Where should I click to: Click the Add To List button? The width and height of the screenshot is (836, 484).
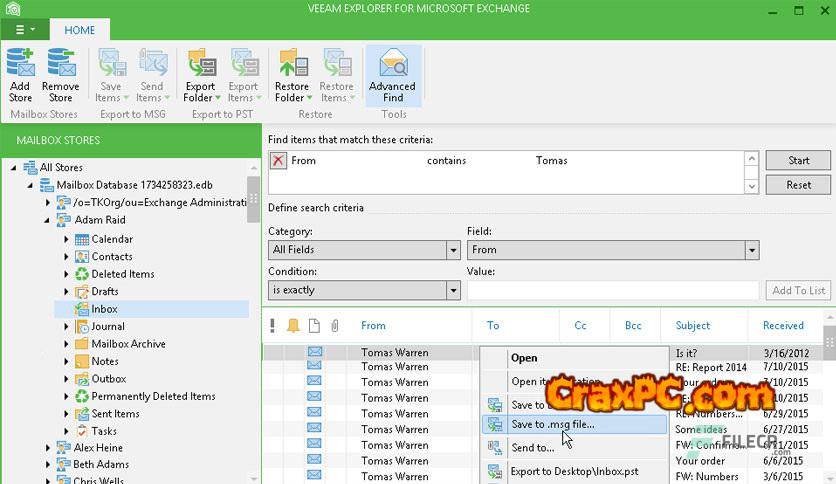pos(798,291)
